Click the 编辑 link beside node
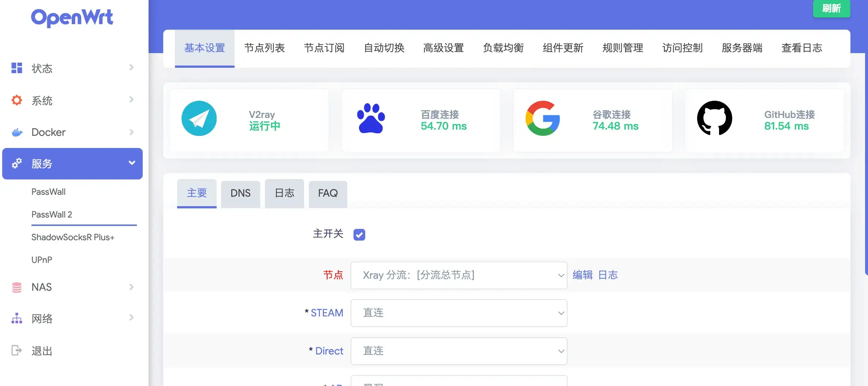 [x=583, y=275]
